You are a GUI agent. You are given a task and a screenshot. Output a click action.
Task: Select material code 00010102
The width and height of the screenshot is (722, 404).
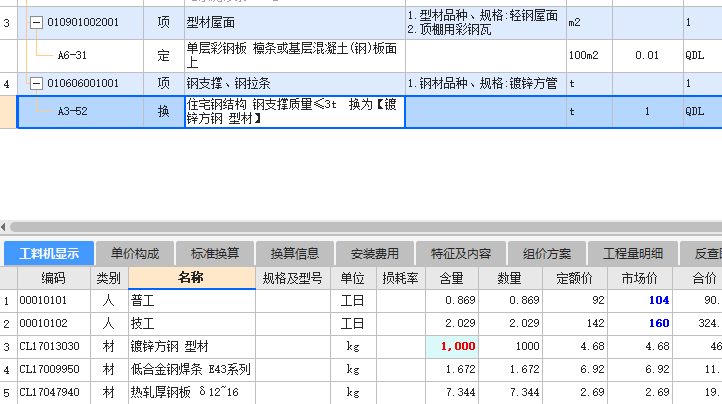43,323
